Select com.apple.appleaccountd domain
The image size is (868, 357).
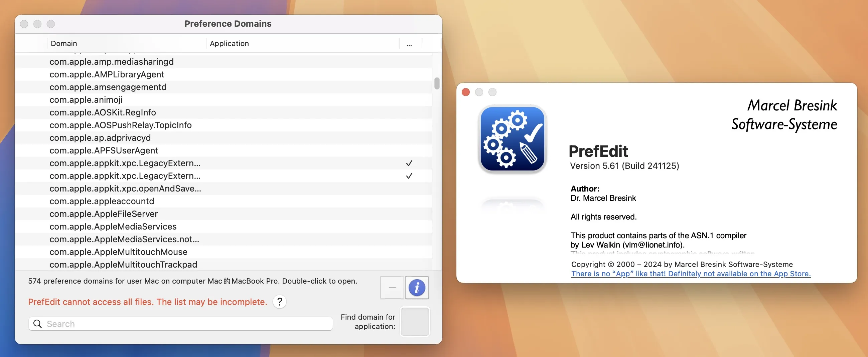click(x=224, y=201)
